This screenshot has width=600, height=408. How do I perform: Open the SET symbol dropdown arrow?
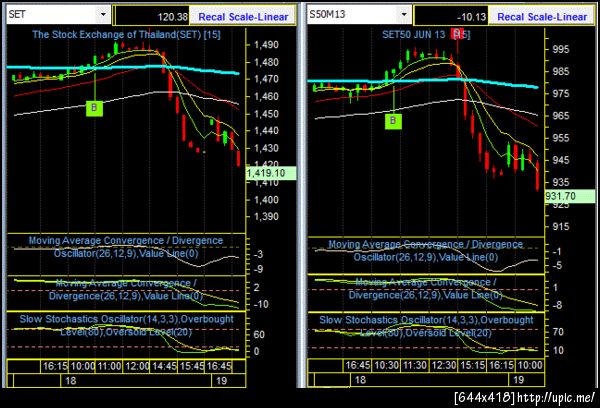pos(103,15)
